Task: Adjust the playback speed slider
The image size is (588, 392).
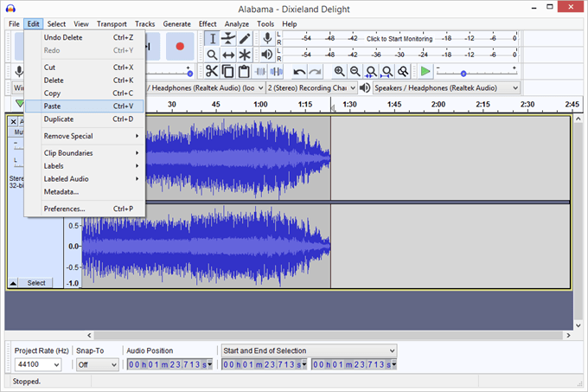Action: coord(463,73)
